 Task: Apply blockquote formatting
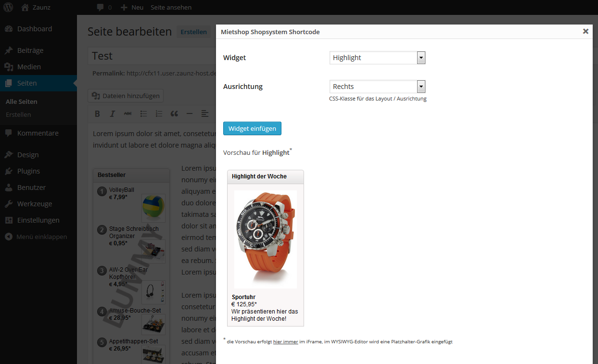pyautogui.click(x=174, y=114)
